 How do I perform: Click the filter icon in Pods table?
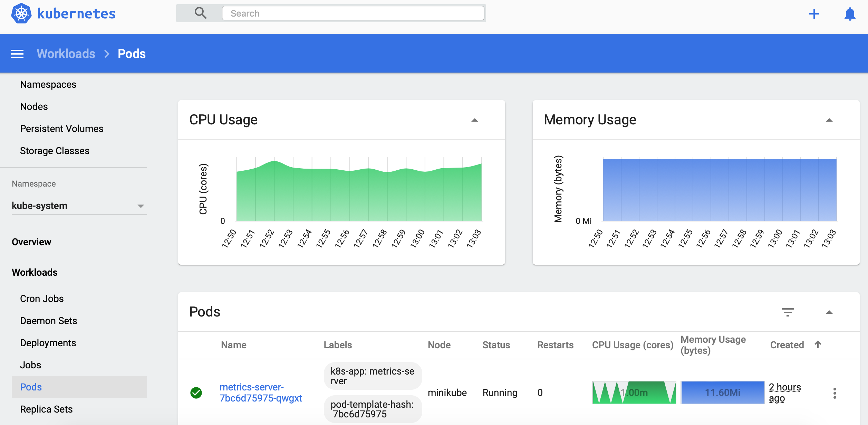(x=788, y=312)
